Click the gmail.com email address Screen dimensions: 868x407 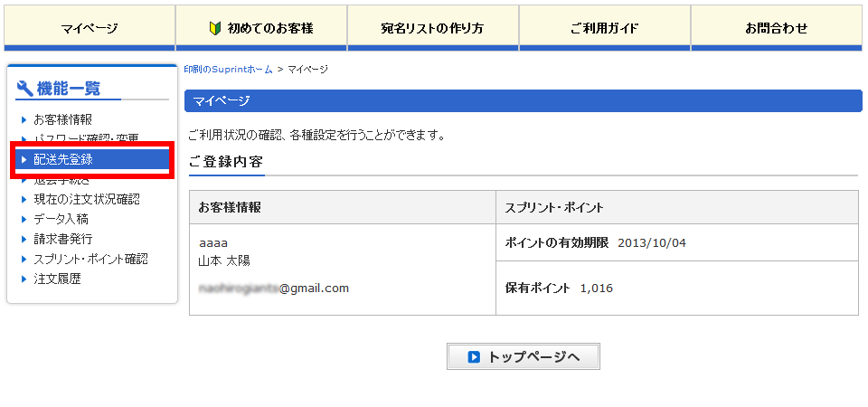(273, 289)
